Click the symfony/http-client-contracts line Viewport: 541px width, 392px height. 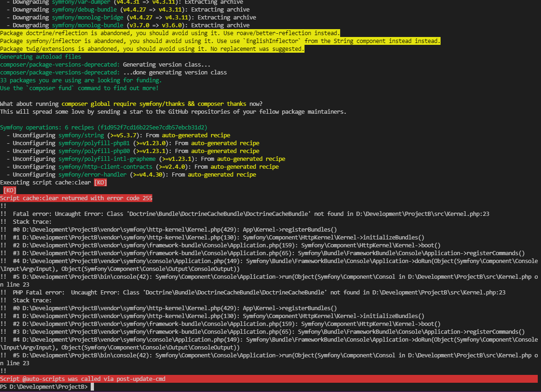143,166
